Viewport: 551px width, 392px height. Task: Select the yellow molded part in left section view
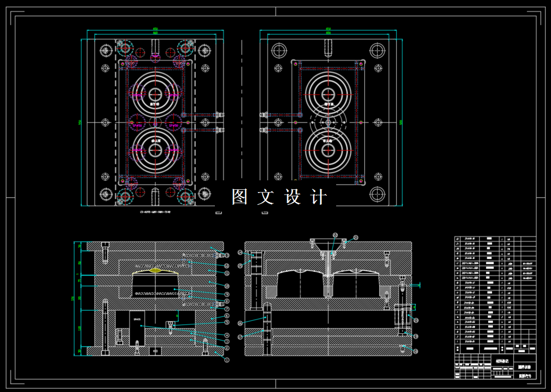click(x=155, y=271)
